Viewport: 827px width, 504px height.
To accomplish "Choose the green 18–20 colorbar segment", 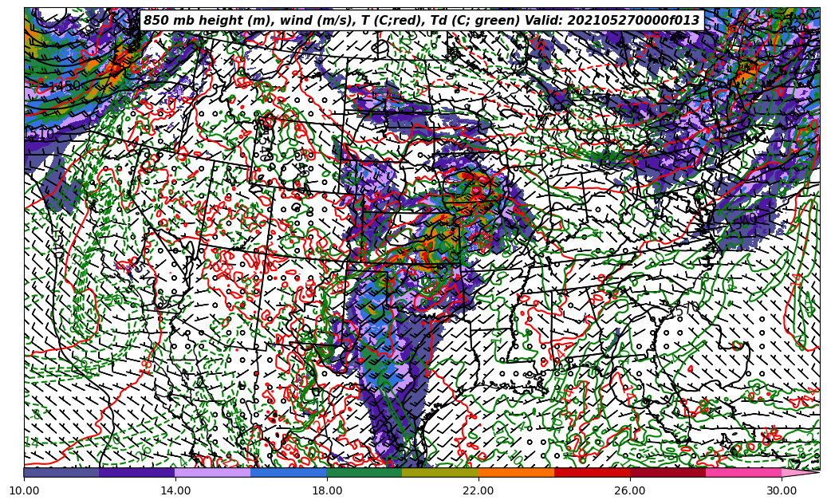I will click(x=364, y=472).
